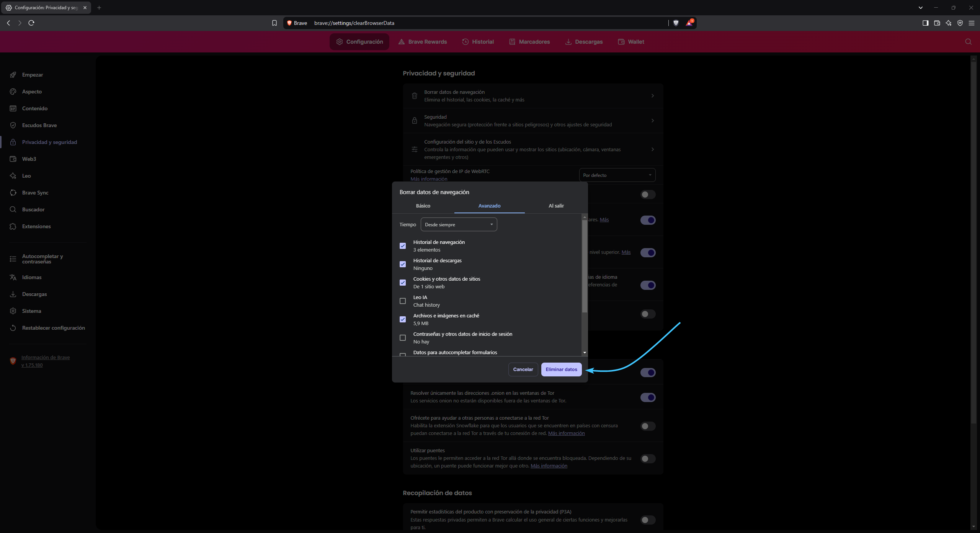Screen dimensions: 980x533
Task: Click the Cancelar button
Action: 523,370
